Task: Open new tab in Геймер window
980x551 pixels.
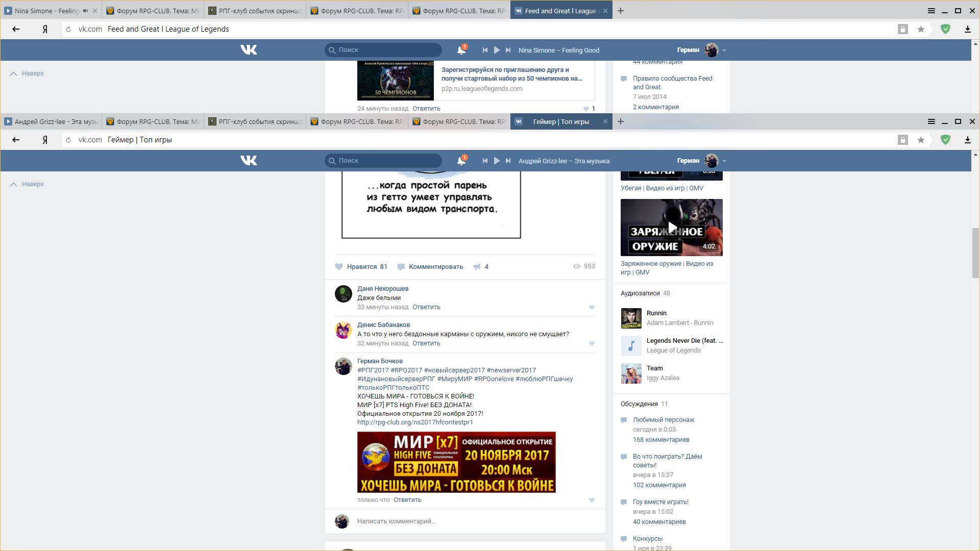Action: (621, 121)
